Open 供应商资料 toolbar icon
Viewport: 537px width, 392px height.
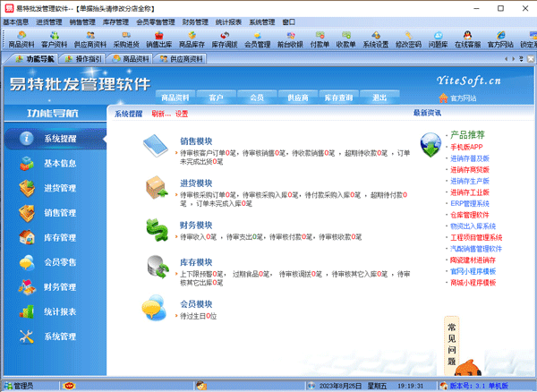pyautogui.click(x=90, y=39)
